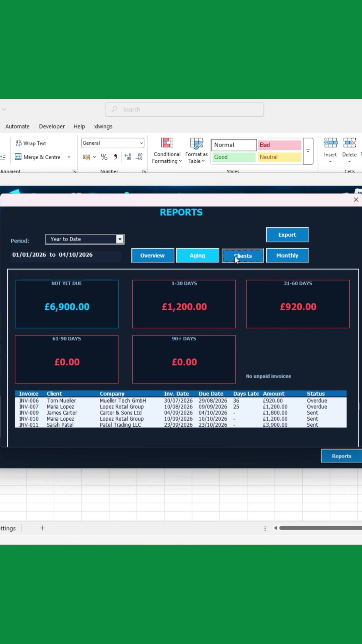Close the Reports dialog
The image size is (362, 644).
pyautogui.click(x=356, y=200)
